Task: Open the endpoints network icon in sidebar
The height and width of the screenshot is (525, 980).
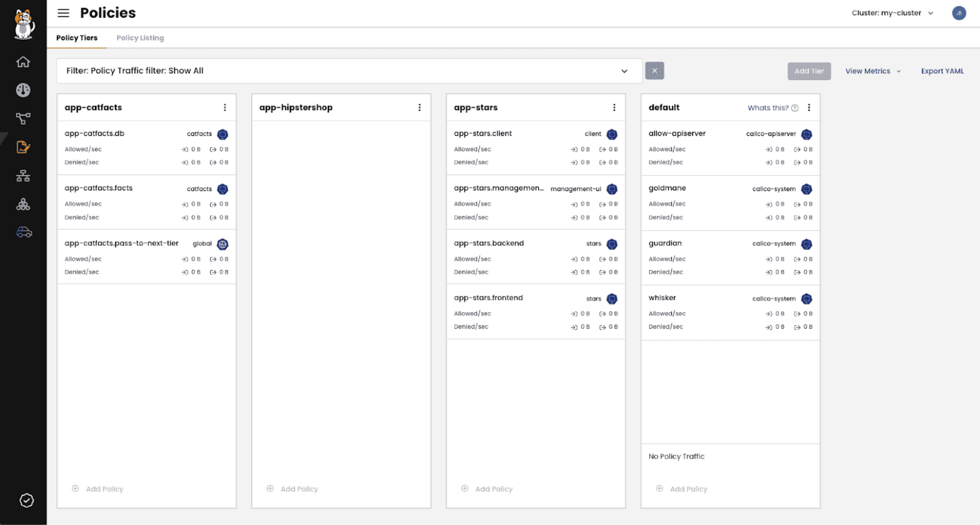Action: point(23,176)
